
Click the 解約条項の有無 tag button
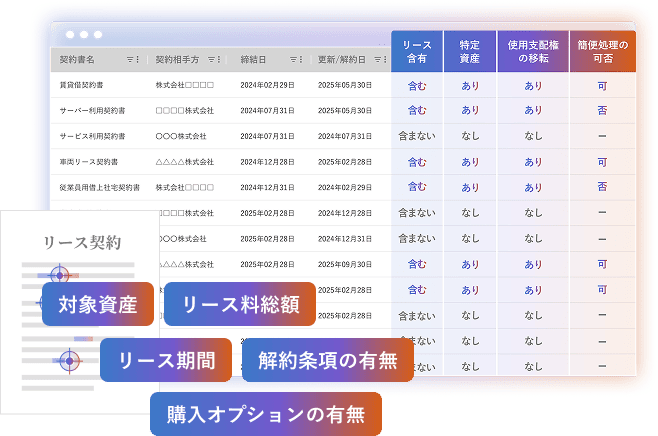pos(327,360)
